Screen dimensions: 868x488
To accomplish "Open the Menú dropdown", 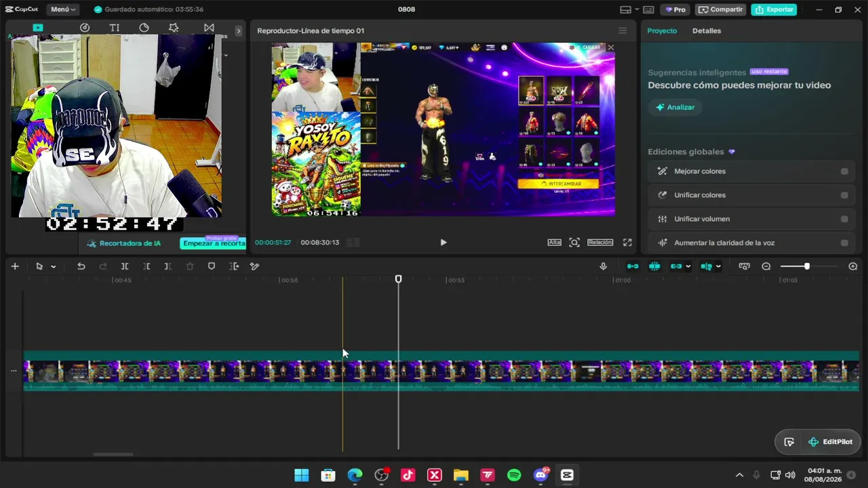I will point(63,9).
